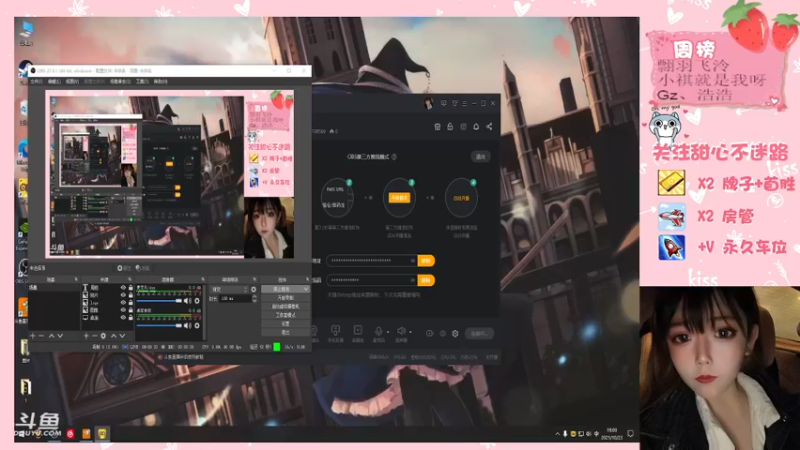Expand speaker options arrow in Douyu toolbar
This screenshot has width=800, height=450.
(410, 332)
